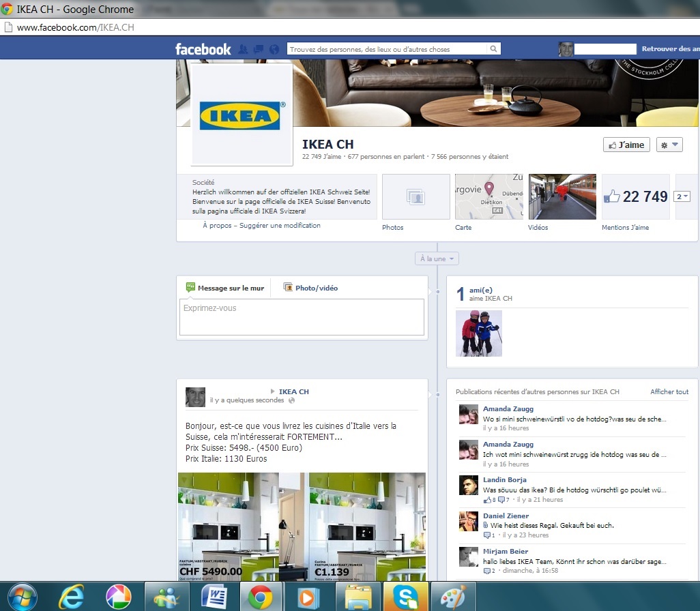Open the IKEA logo profile picture
This screenshot has width=700, height=611.
[242, 115]
